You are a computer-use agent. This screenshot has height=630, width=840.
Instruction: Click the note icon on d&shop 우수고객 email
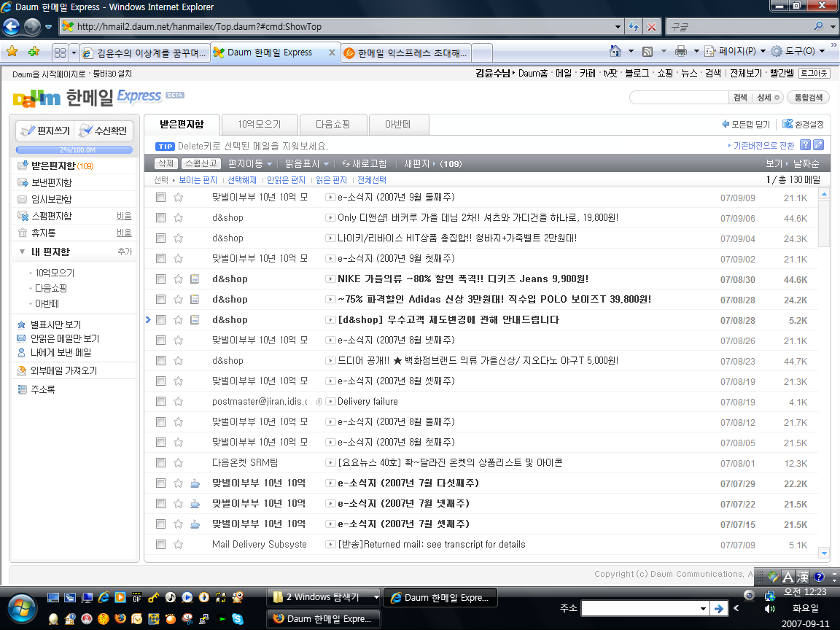tap(195, 319)
